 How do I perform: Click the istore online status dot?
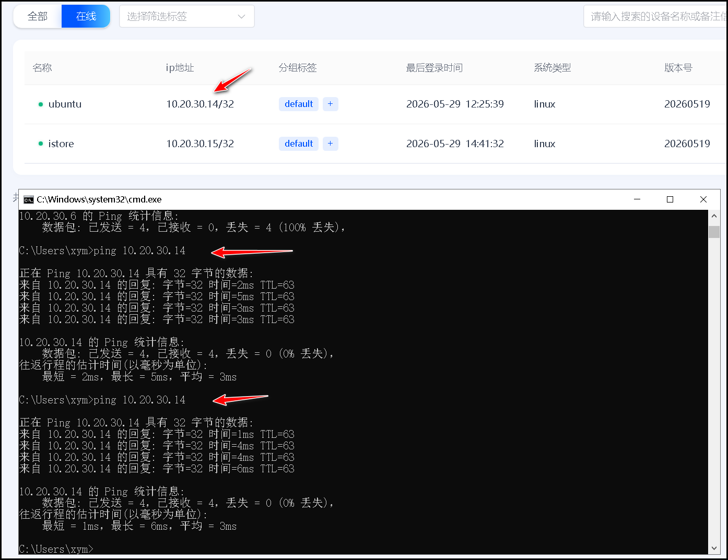41,144
